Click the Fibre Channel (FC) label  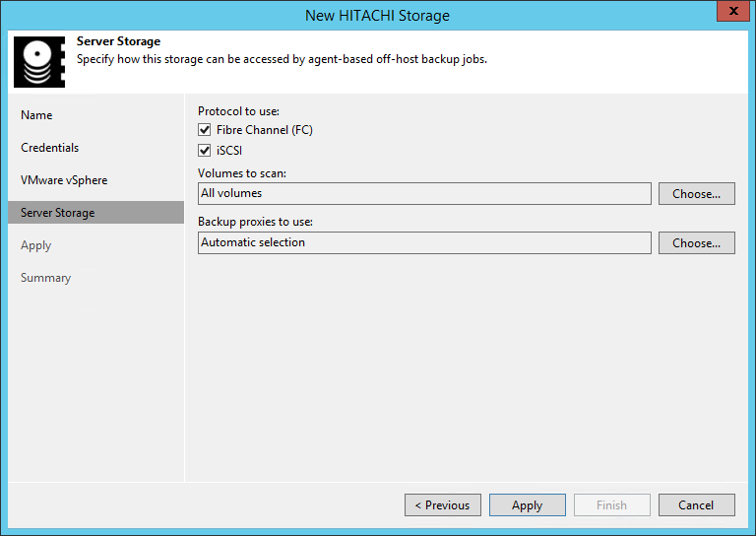[265, 130]
